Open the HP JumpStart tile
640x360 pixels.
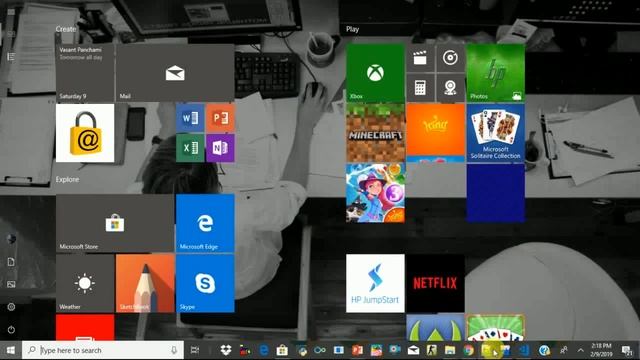[375, 283]
